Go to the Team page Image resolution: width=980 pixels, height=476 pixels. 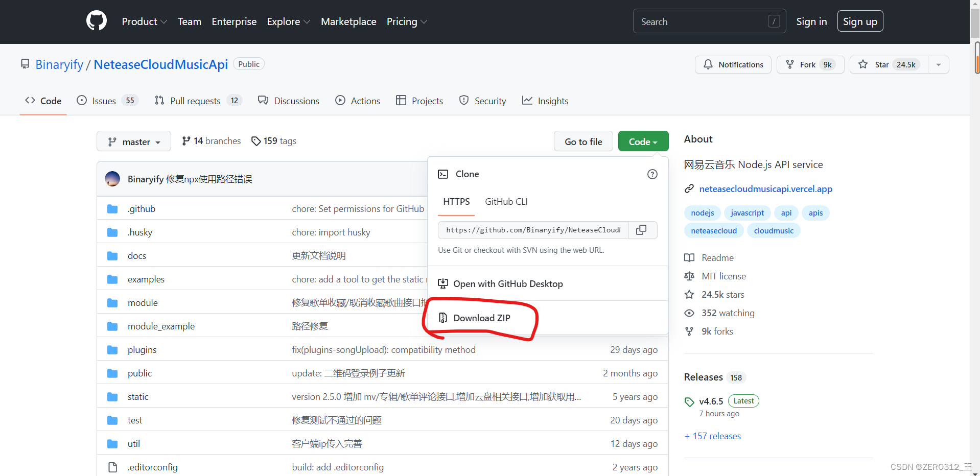point(190,22)
